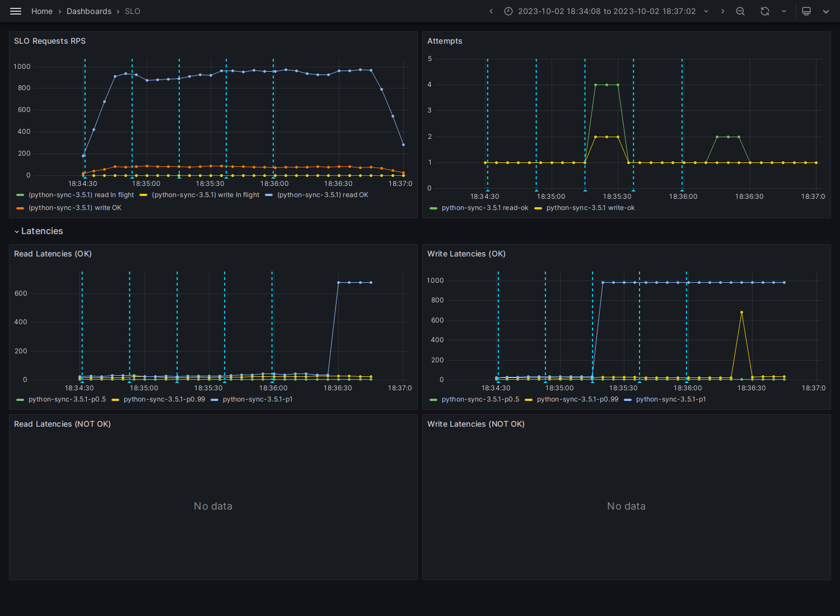The image size is (840, 616).
Task: Click first annotation marker in SLO Requests RPS
Action: (x=85, y=177)
